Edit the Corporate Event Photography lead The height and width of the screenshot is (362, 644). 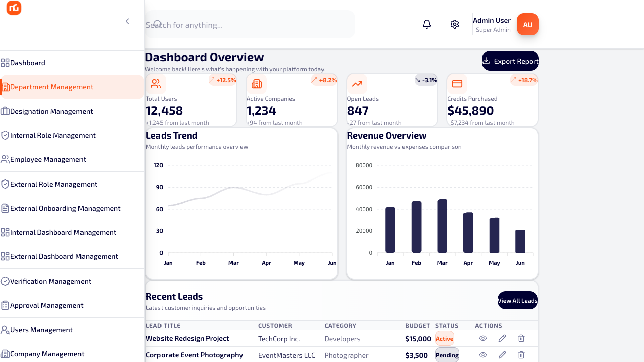tap(502, 355)
